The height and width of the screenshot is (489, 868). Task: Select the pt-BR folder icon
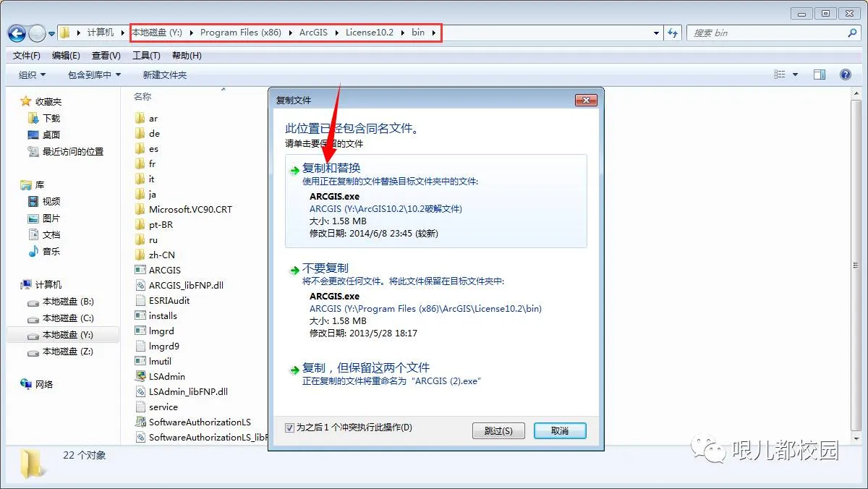pyautogui.click(x=140, y=224)
